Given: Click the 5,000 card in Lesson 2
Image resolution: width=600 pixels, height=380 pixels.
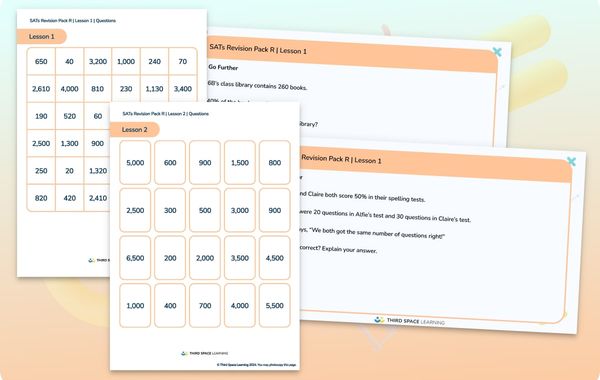Looking at the screenshot, I should tap(135, 163).
